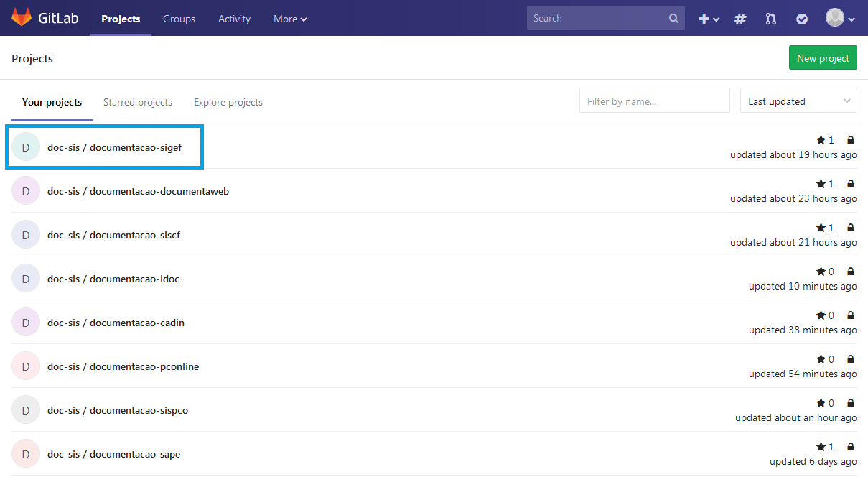Open the Groups navigation item
Screen dimensions: 868x477
pyautogui.click(x=179, y=19)
